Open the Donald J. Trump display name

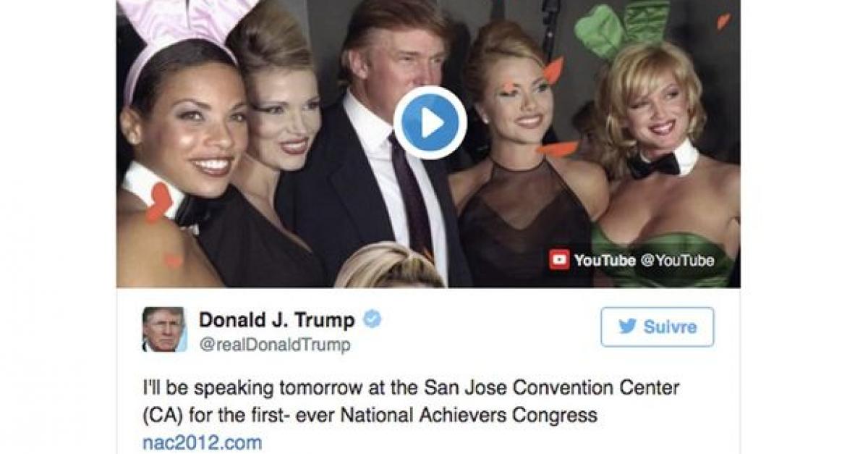[x=276, y=319]
